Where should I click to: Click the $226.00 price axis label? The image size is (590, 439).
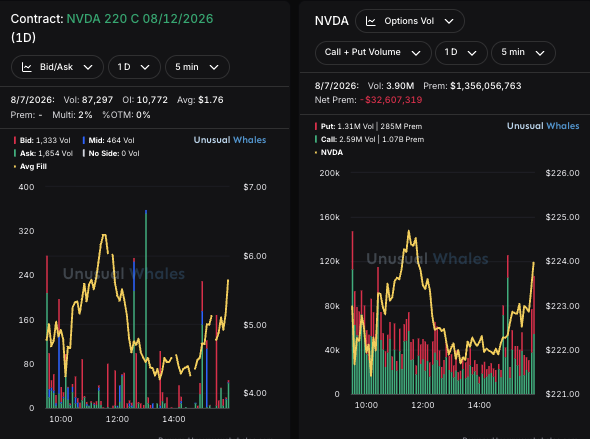tap(563, 173)
